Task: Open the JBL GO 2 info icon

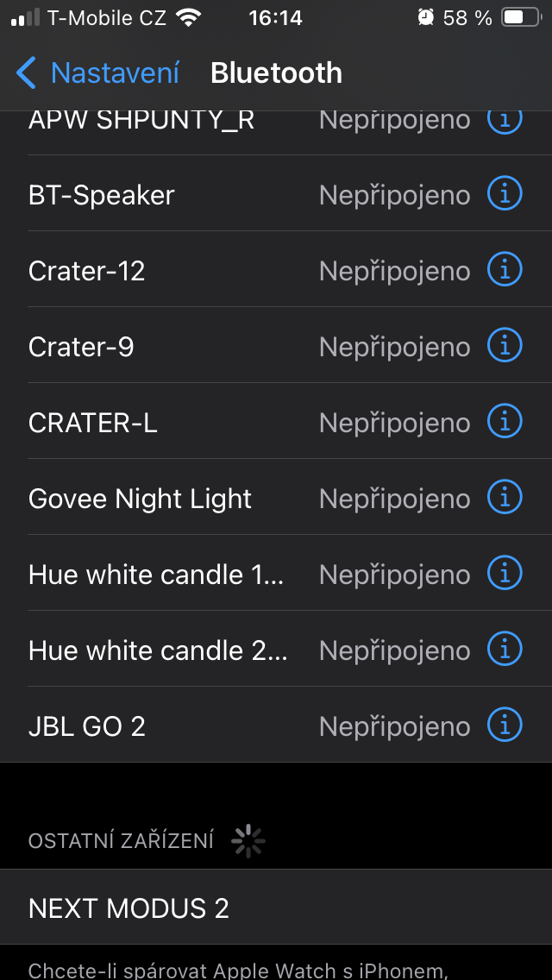Action: coord(505,726)
